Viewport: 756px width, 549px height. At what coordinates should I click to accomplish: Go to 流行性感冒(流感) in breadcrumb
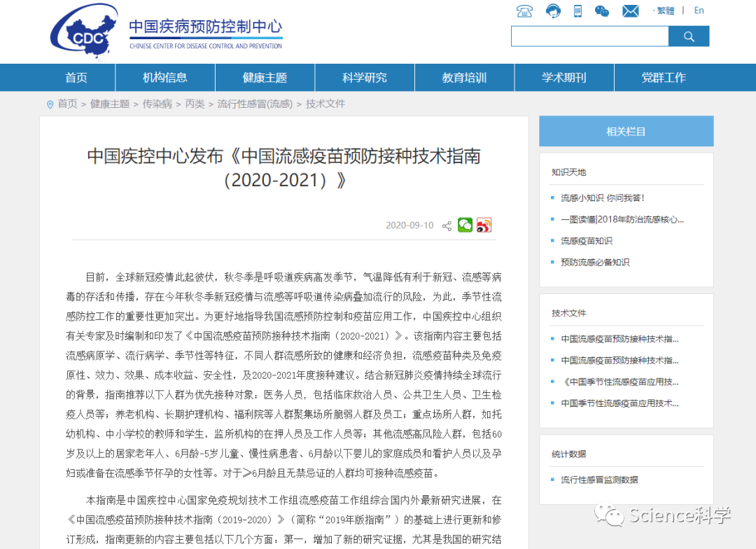click(x=255, y=104)
